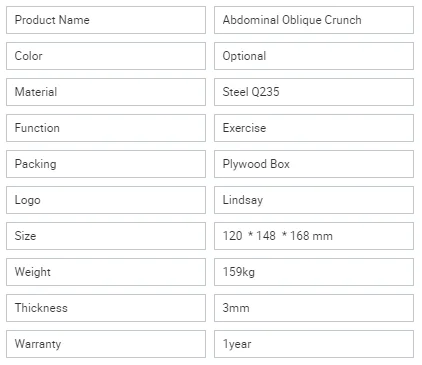Click the Function label cell
This screenshot has height=365, width=422.
click(x=106, y=128)
